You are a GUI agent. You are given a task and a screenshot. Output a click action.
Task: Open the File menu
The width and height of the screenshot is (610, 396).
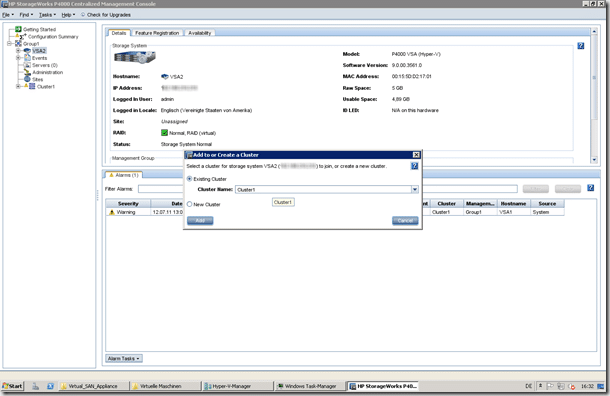(x=7, y=15)
